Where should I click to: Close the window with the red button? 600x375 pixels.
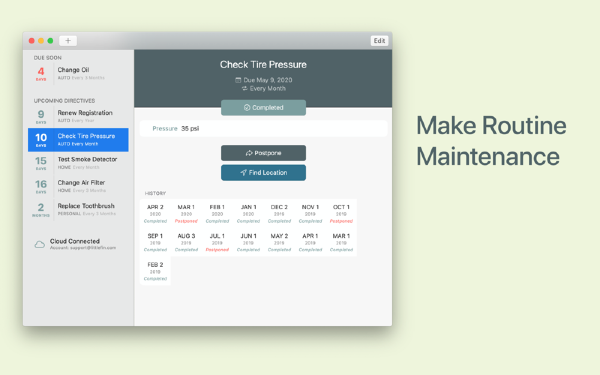(32, 41)
